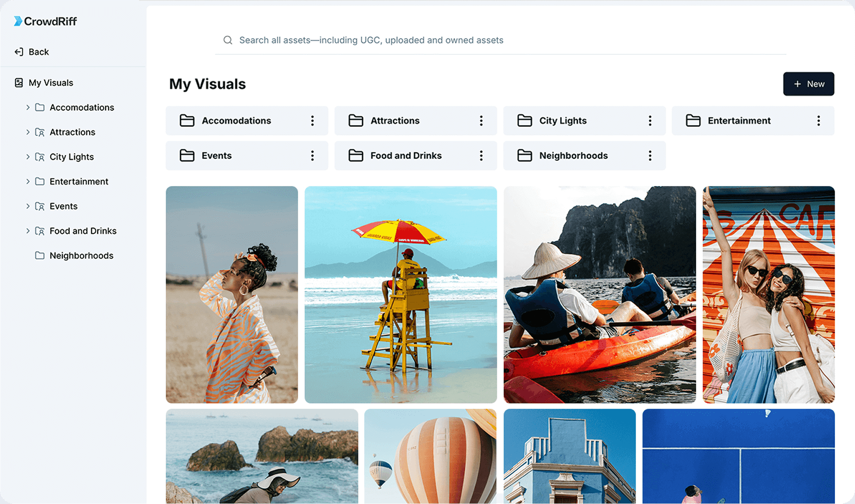Open the red kayak photo
This screenshot has height=504, width=855.
coord(599,295)
